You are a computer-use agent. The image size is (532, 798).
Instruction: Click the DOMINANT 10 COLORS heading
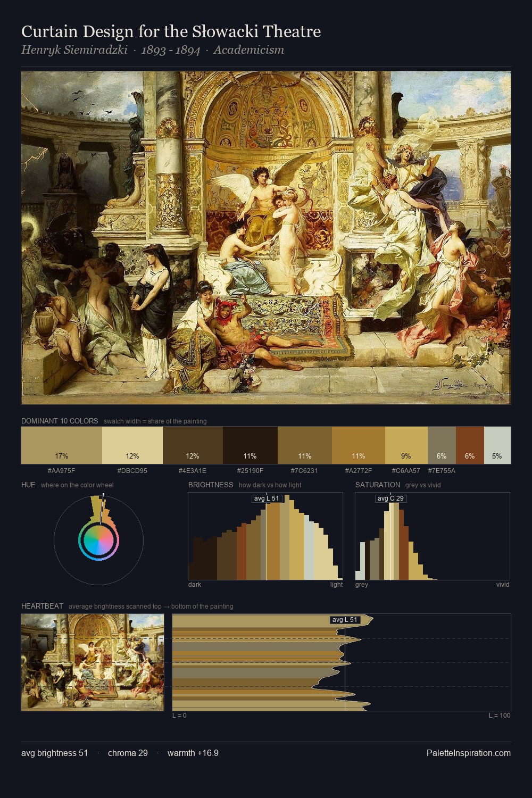[60, 421]
